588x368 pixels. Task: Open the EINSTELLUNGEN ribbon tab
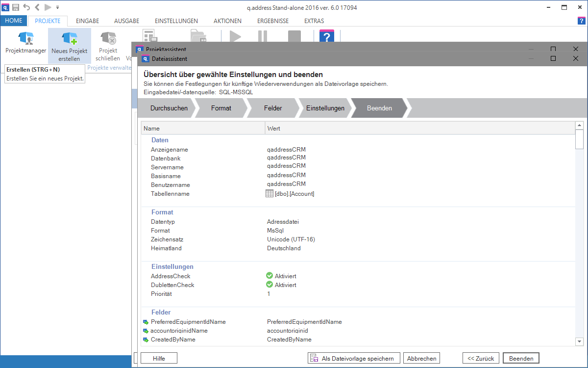click(x=176, y=21)
